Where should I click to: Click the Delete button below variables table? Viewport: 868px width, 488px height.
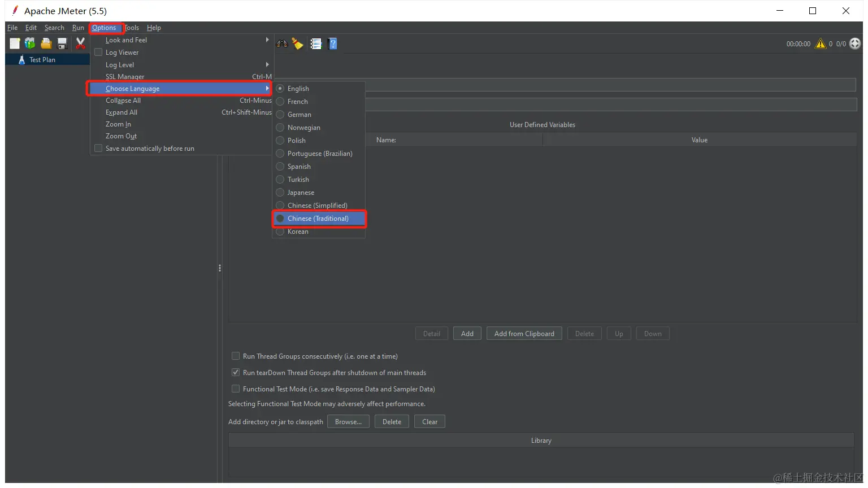point(584,334)
